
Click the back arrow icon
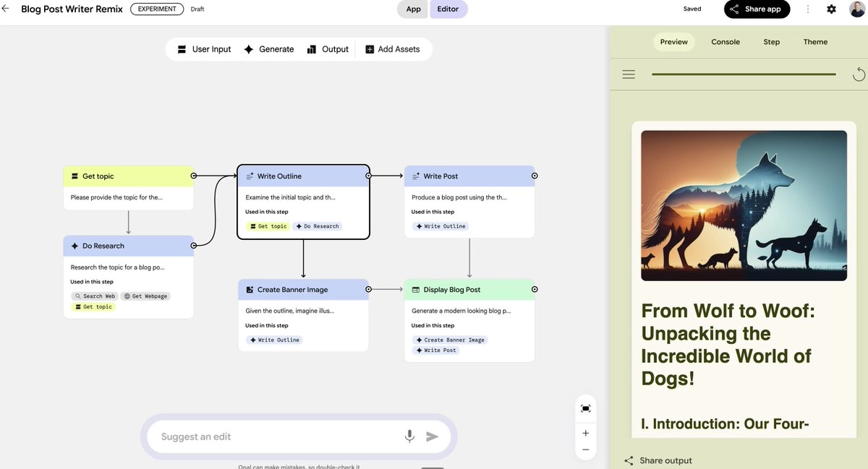tap(6, 9)
